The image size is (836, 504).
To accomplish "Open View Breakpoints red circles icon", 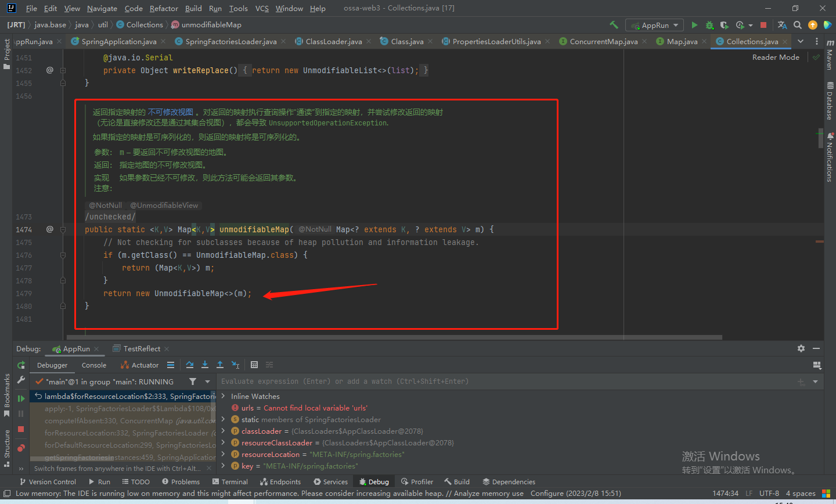I will click(x=21, y=448).
